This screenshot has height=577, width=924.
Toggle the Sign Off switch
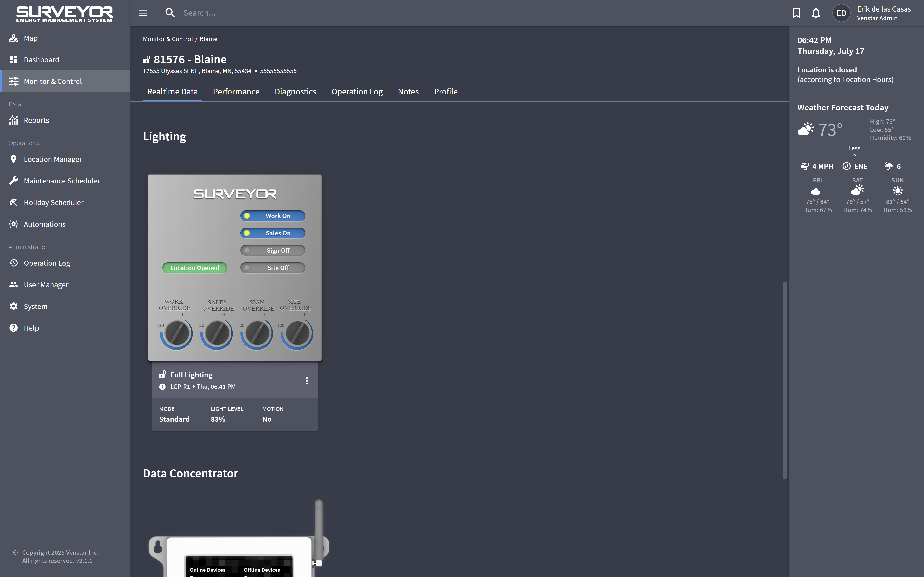(273, 250)
